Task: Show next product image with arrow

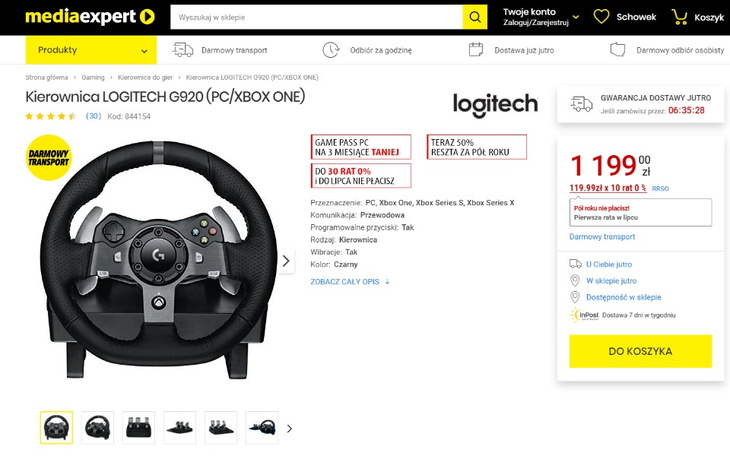Action: 286,261
